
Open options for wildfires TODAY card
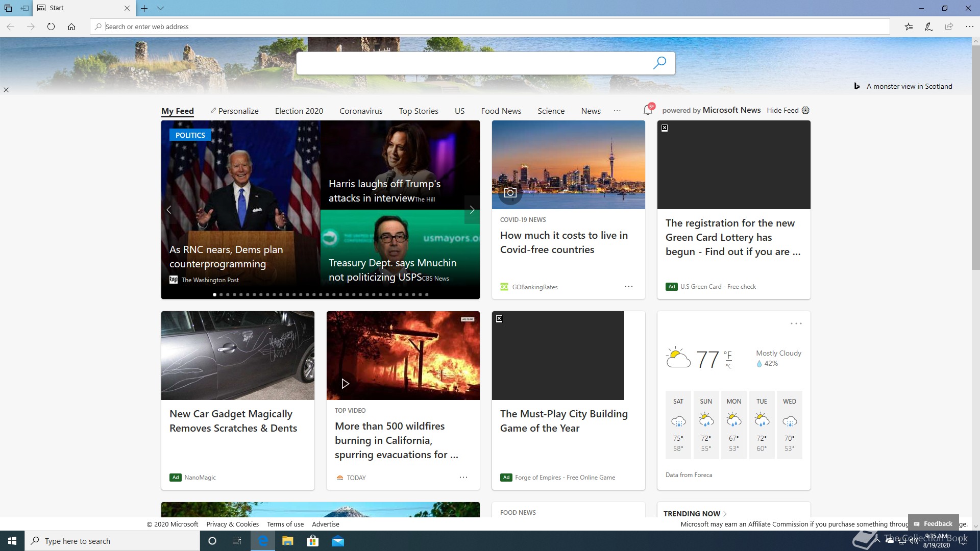point(463,478)
